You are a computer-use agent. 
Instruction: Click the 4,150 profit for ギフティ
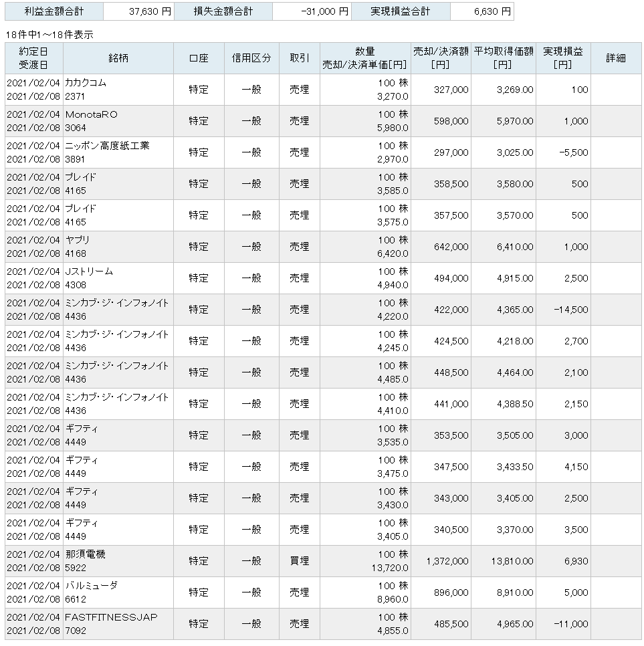(x=576, y=467)
